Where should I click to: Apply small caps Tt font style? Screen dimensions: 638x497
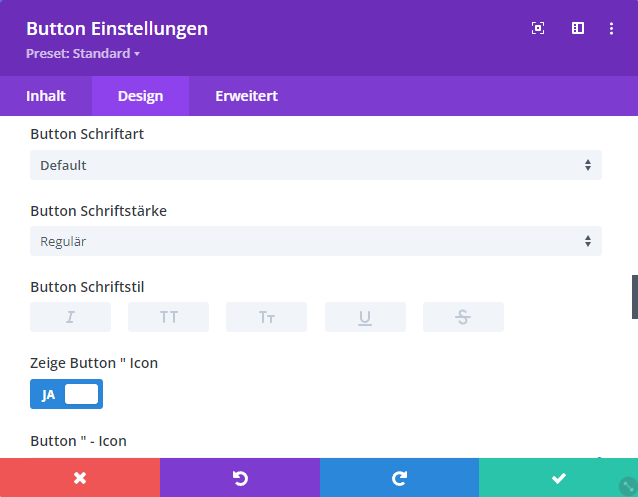(266, 317)
